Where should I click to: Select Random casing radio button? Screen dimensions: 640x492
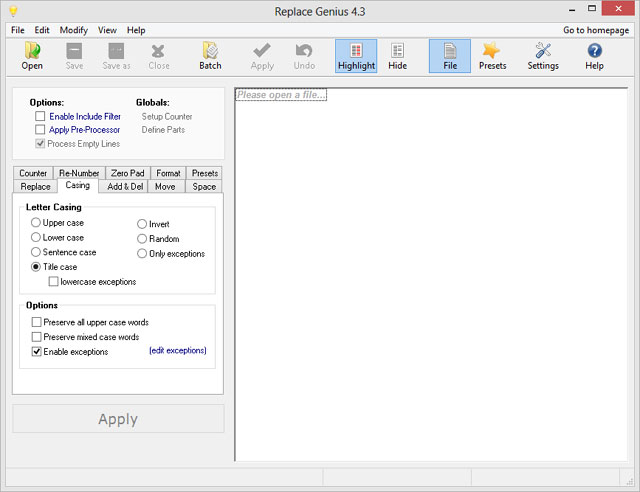142,238
